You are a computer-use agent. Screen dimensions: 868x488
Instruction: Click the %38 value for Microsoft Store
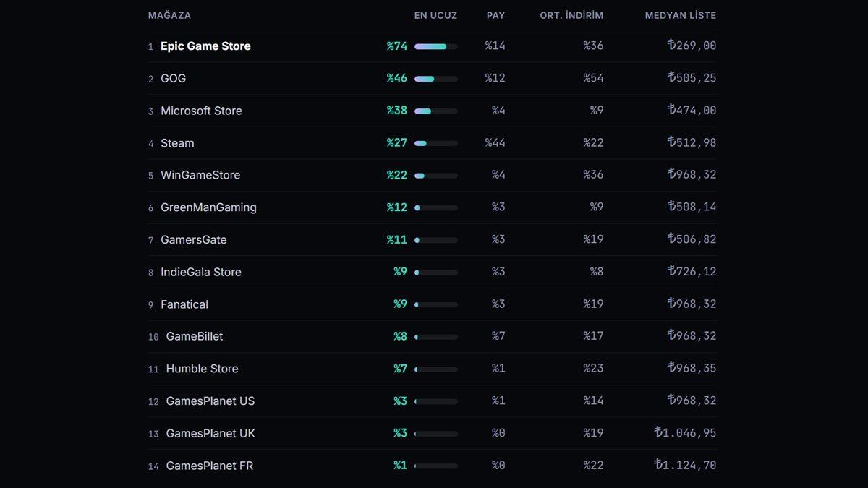pos(397,111)
